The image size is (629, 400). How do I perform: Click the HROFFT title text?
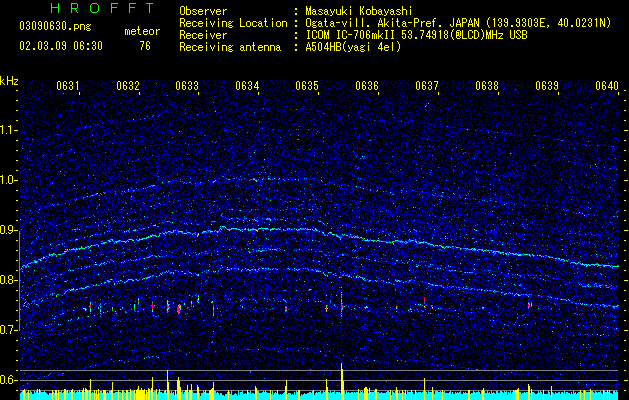[x=103, y=8]
